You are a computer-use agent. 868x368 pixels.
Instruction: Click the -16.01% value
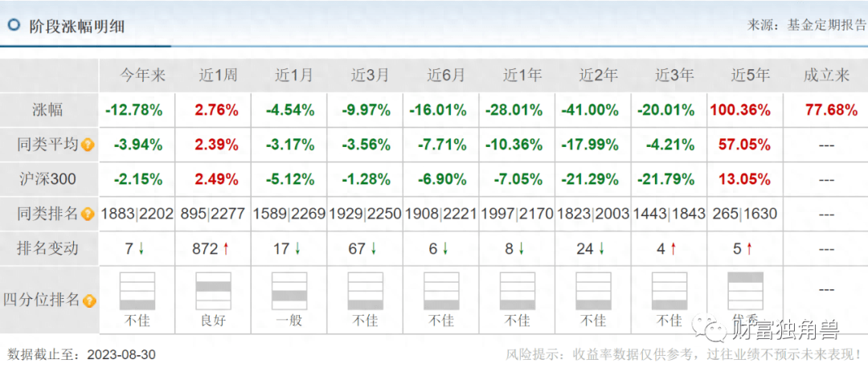(438, 110)
